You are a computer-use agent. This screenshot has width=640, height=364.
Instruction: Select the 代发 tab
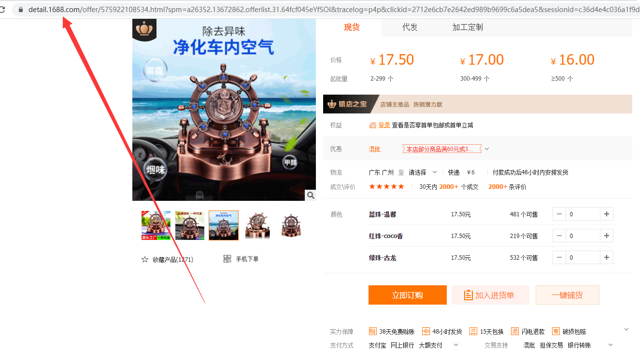coord(410,28)
